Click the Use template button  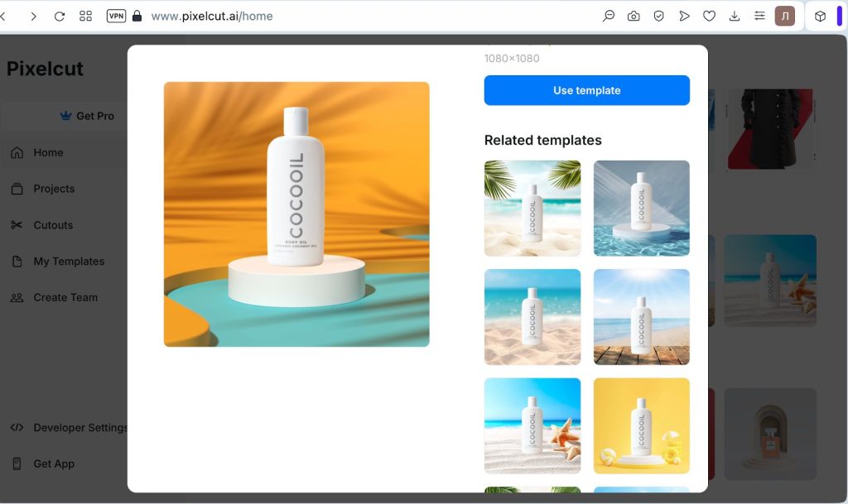[587, 90]
